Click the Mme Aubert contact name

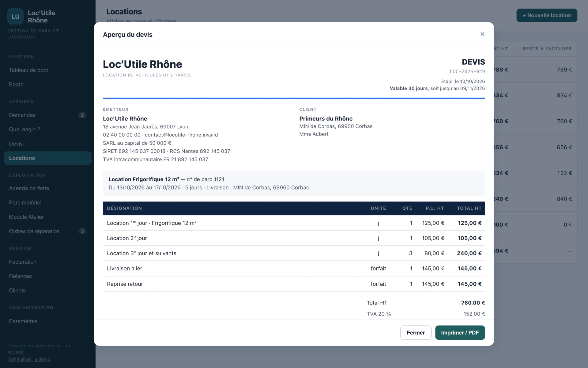click(314, 134)
